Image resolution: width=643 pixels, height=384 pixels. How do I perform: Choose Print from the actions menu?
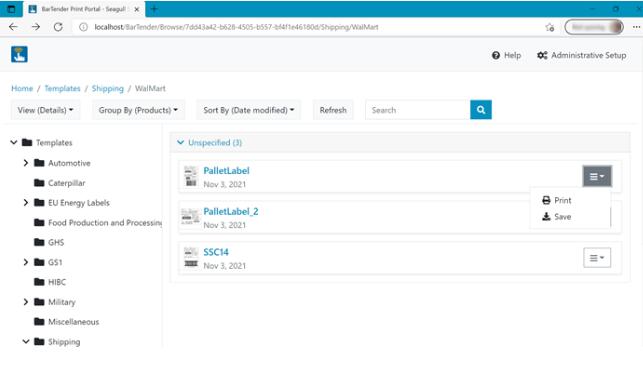pyautogui.click(x=556, y=200)
